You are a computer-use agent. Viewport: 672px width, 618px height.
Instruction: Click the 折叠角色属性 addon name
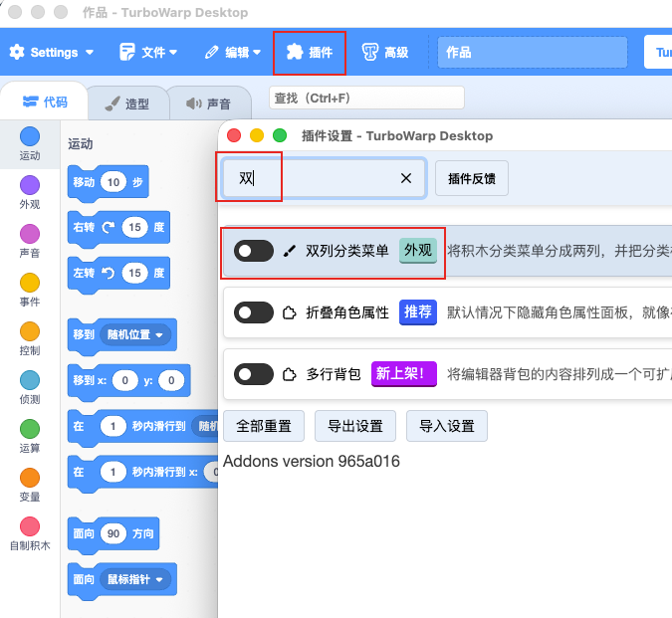point(347,312)
